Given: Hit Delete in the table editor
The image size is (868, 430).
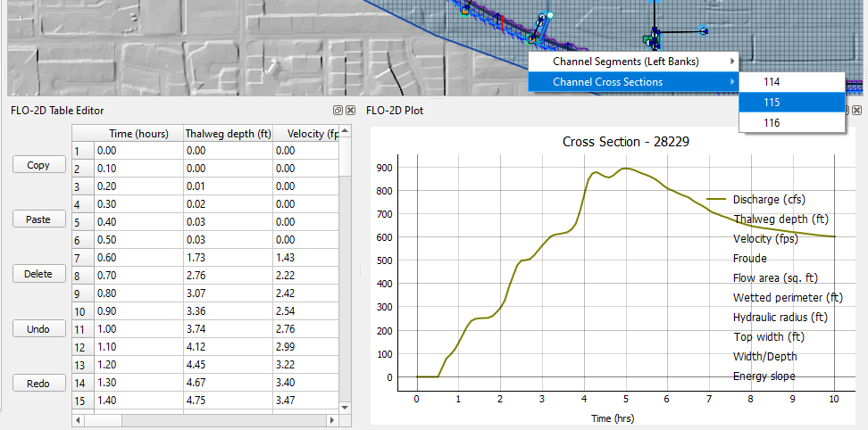Looking at the screenshot, I should pyautogui.click(x=38, y=274).
